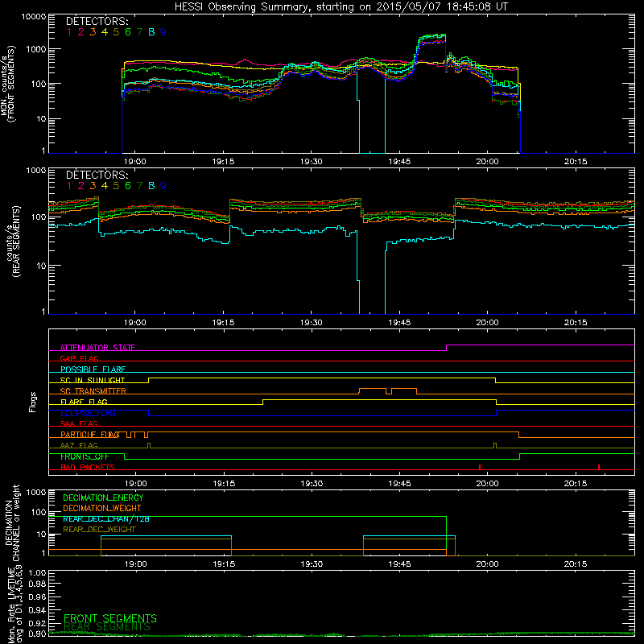
Task: Select green detector 6 in rear segments legend
Action: (x=128, y=186)
